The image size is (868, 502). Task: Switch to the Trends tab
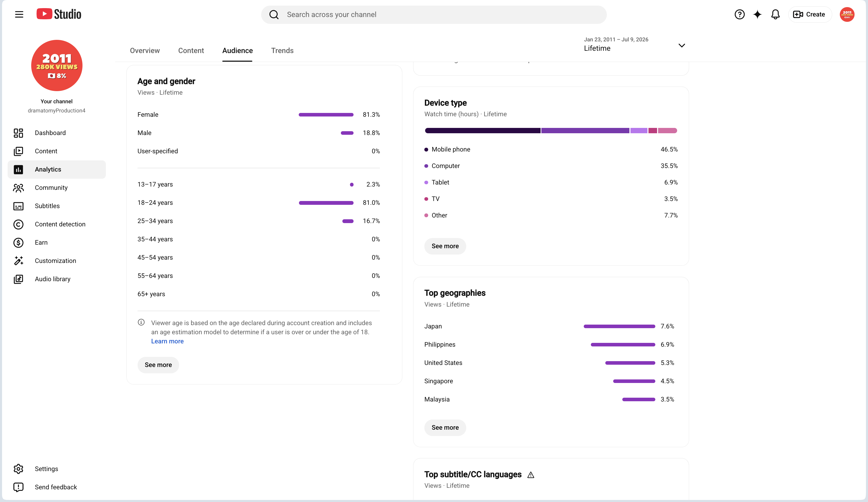[282, 51]
